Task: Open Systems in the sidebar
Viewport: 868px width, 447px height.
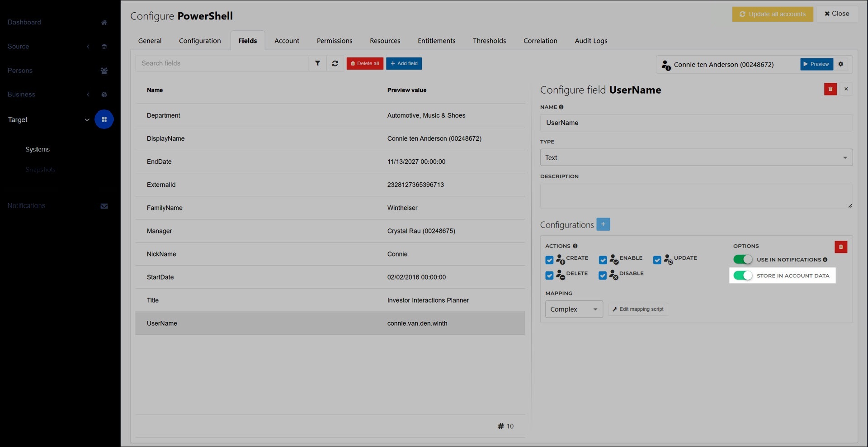Action: pos(38,149)
